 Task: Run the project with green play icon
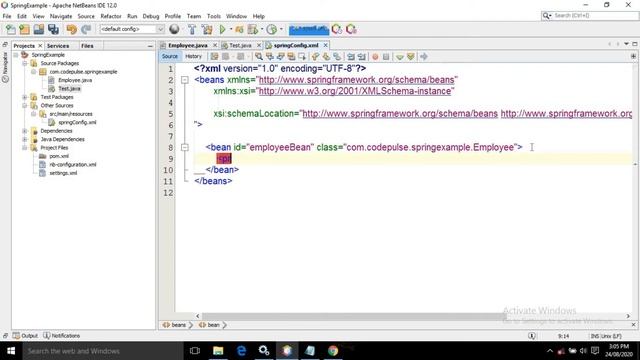click(222, 29)
